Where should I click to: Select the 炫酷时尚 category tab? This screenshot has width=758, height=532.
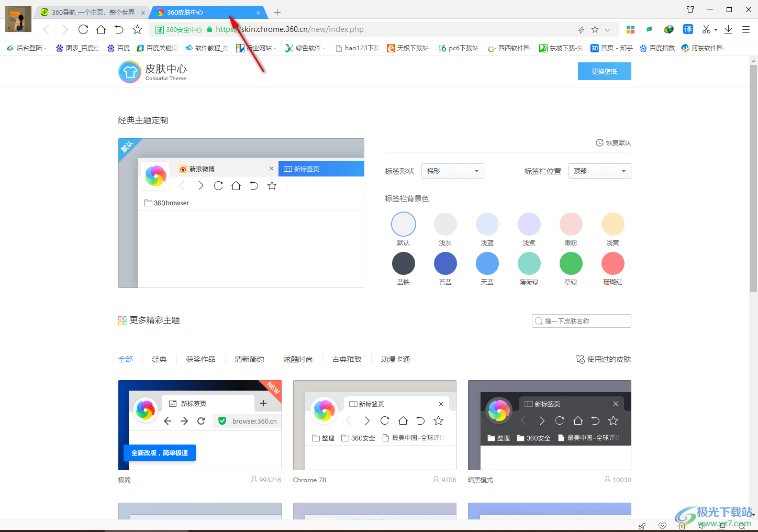pyautogui.click(x=298, y=359)
